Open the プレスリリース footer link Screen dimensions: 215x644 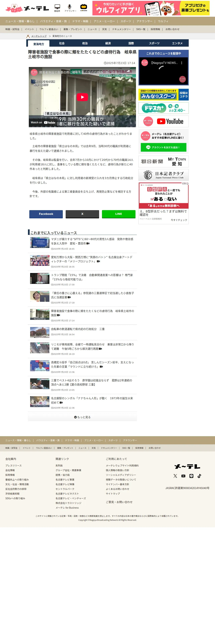(14, 465)
